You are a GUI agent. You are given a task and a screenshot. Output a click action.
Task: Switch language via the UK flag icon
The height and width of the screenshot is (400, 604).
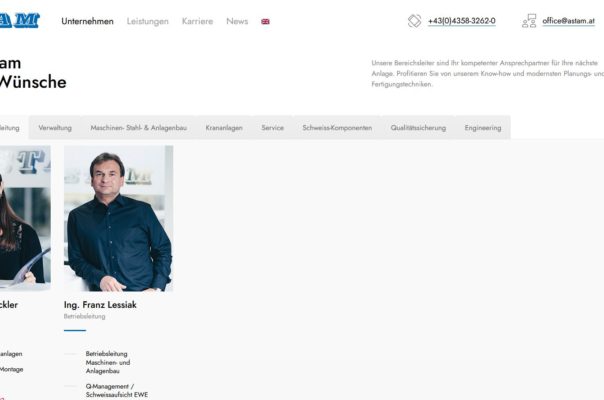pyautogui.click(x=265, y=22)
